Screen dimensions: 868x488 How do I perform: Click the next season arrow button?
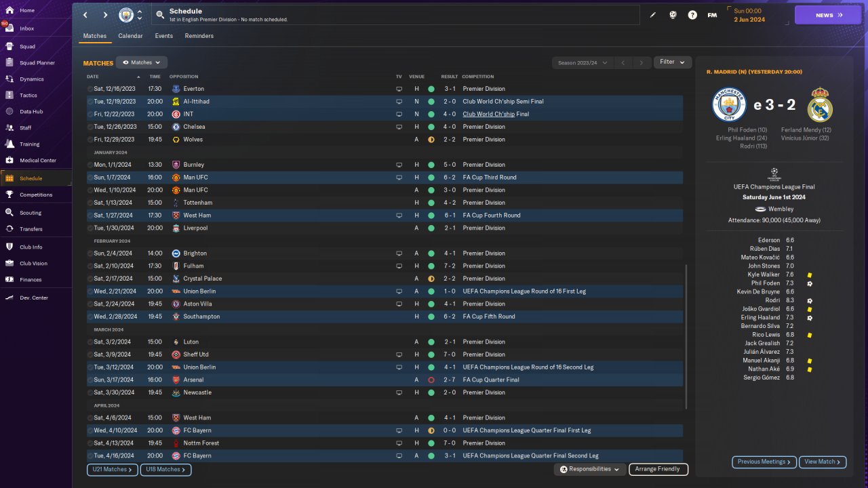(642, 62)
